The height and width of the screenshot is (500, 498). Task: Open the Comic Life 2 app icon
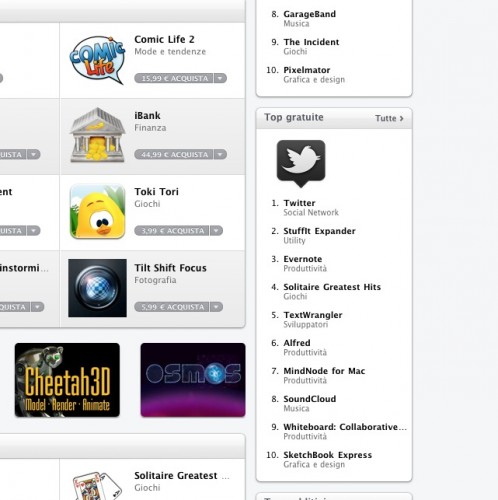97,60
